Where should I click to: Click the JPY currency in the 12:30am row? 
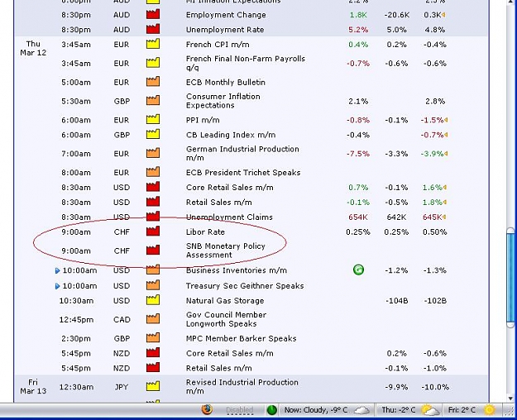coord(122,387)
